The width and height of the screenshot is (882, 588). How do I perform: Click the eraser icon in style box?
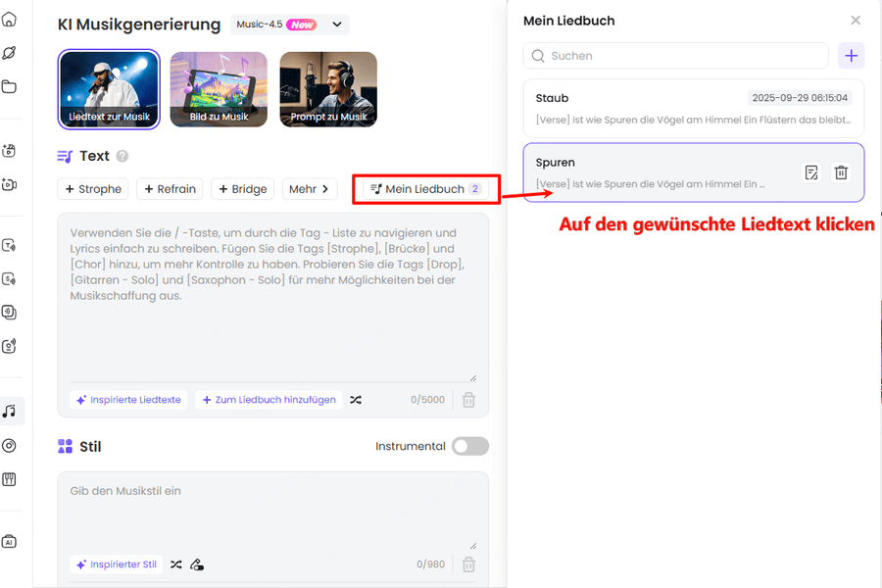(x=196, y=564)
